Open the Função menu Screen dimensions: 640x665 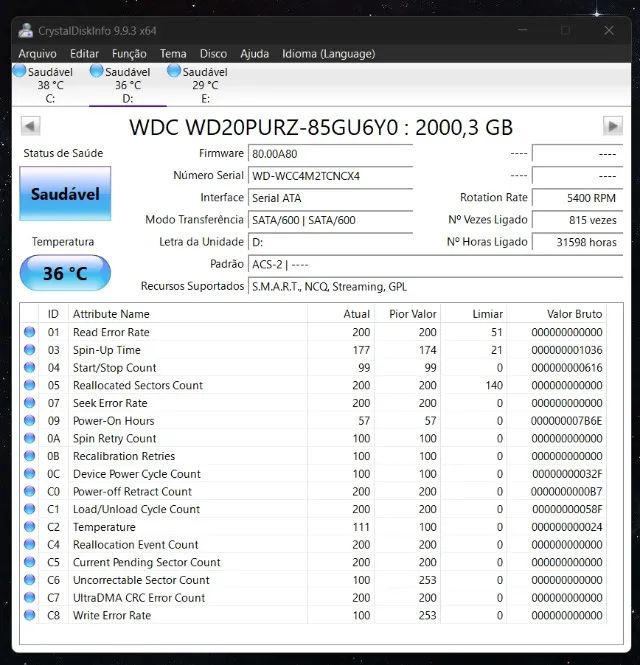(x=129, y=54)
